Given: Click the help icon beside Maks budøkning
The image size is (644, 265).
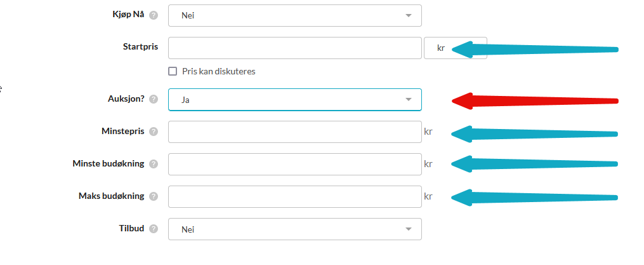Looking at the screenshot, I should pos(154,196).
